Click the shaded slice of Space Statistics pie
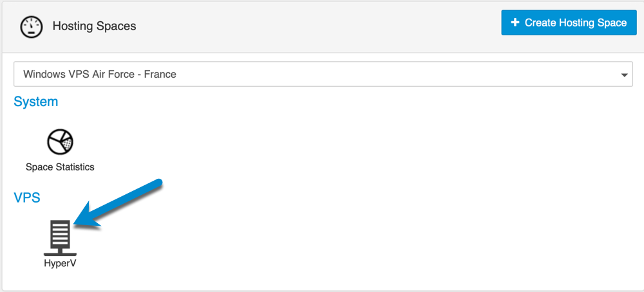 [66, 144]
